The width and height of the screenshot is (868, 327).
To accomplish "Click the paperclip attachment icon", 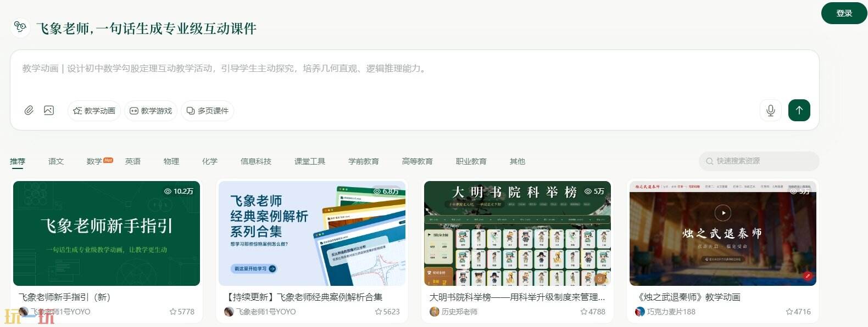I will (x=29, y=110).
